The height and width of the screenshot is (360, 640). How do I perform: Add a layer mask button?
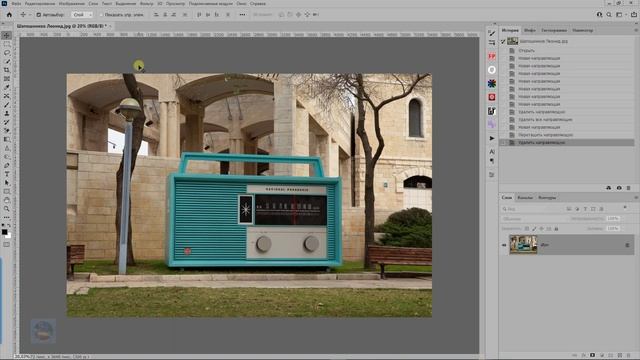coord(593,355)
